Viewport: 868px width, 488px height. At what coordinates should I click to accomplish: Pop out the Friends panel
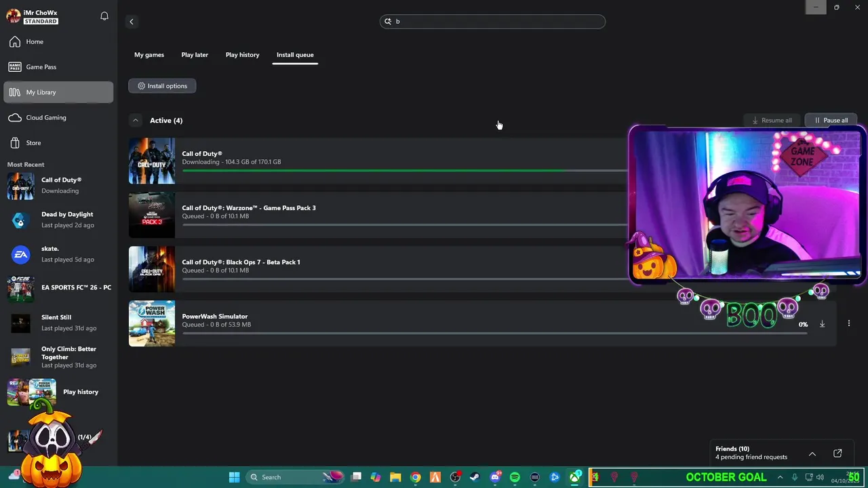(x=837, y=453)
